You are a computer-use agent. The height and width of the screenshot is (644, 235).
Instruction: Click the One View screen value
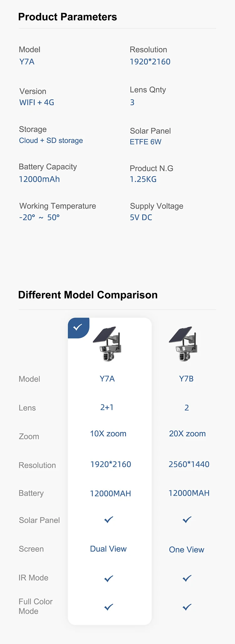tap(187, 550)
